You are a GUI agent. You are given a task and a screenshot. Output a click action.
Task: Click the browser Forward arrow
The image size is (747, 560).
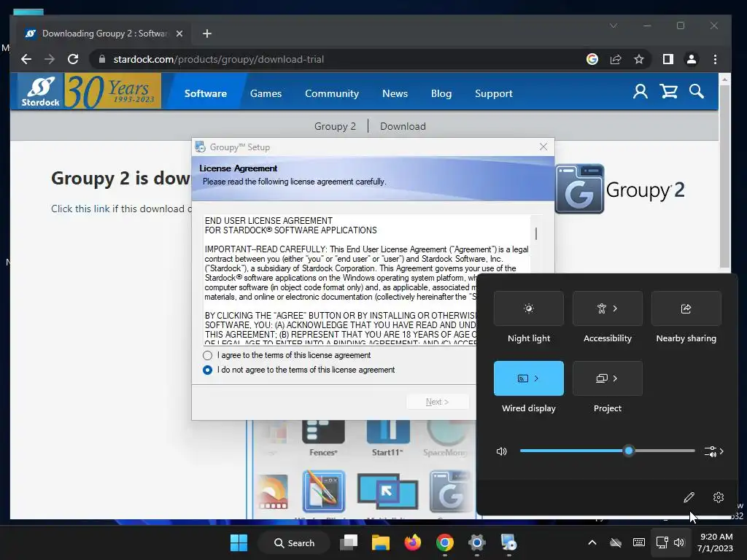tap(49, 59)
